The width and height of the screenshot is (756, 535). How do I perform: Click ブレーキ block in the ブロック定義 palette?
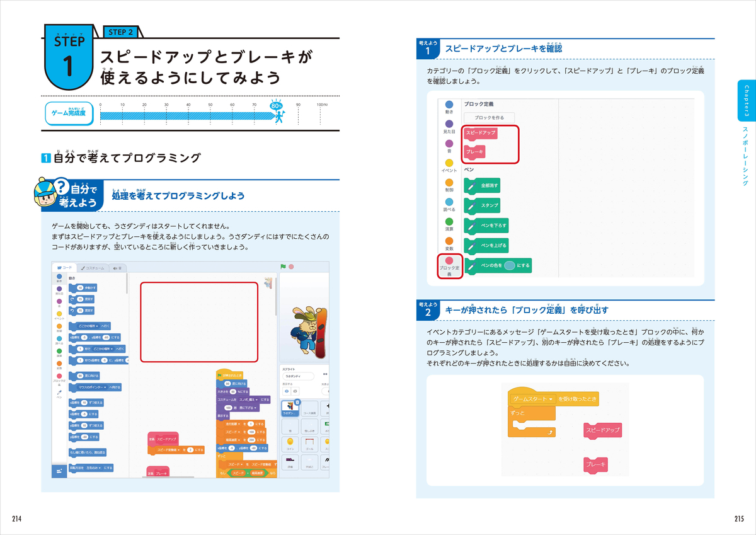point(475,152)
